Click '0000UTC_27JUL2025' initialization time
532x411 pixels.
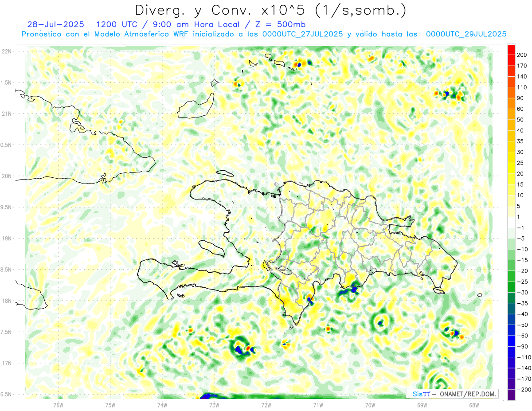click(303, 34)
